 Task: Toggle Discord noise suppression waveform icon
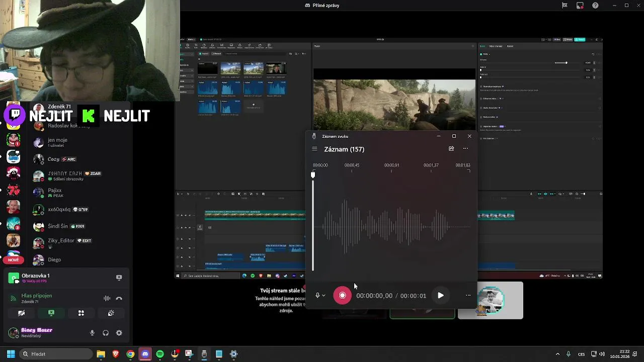click(x=107, y=298)
